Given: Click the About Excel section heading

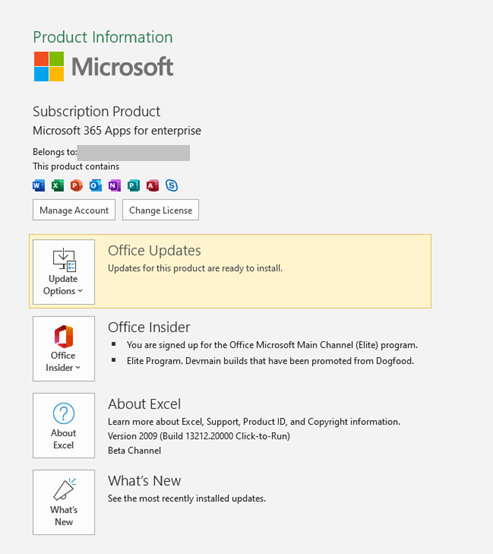Looking at the screenshot, I should coord(144,404).
